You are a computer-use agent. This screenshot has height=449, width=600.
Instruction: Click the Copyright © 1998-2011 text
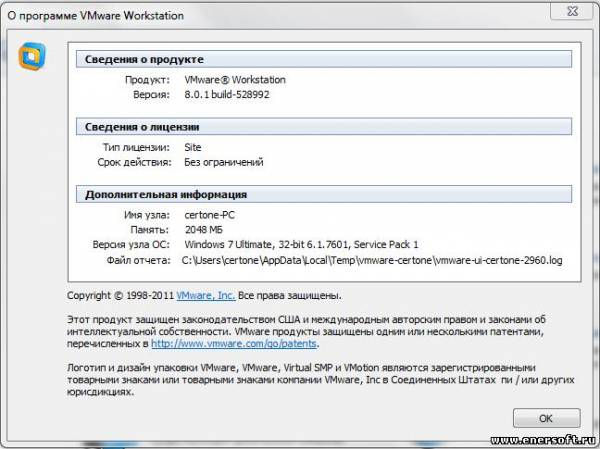click(x=121, y=296)
